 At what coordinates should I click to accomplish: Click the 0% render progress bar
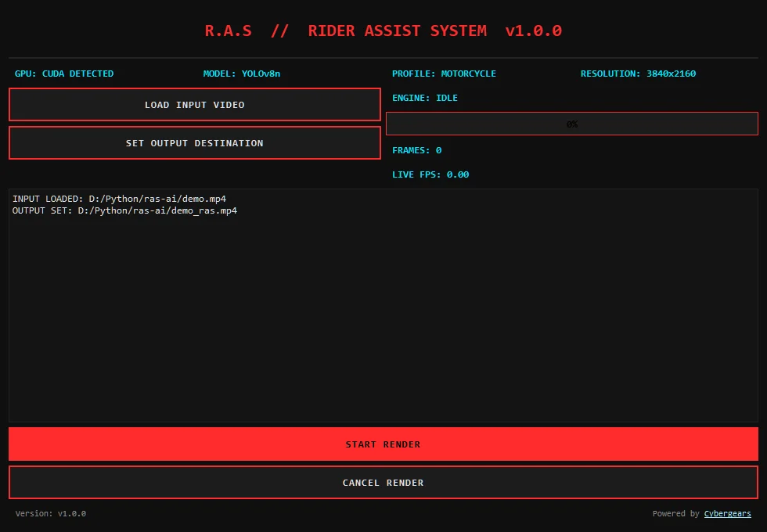pos(572,124)
